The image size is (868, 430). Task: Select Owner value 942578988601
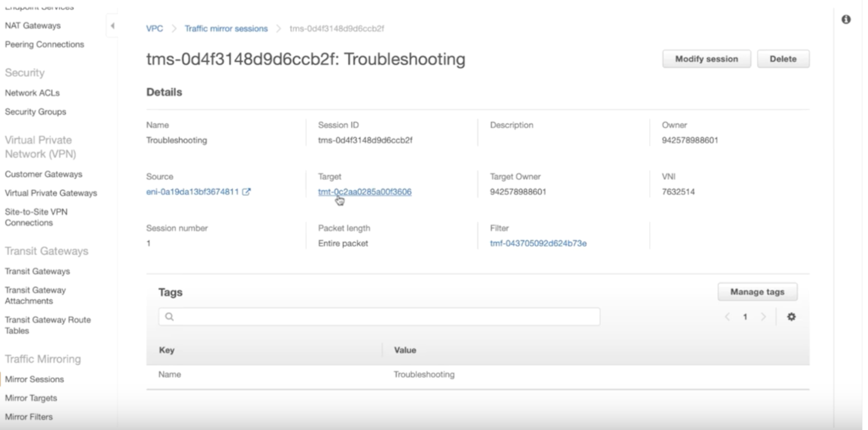coord(690,140)
